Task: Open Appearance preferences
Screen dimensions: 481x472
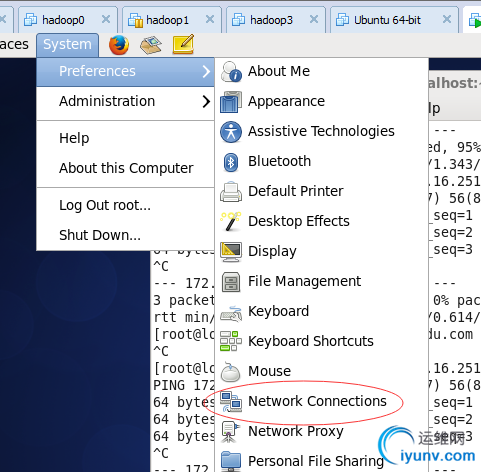Action: [321, 101]
